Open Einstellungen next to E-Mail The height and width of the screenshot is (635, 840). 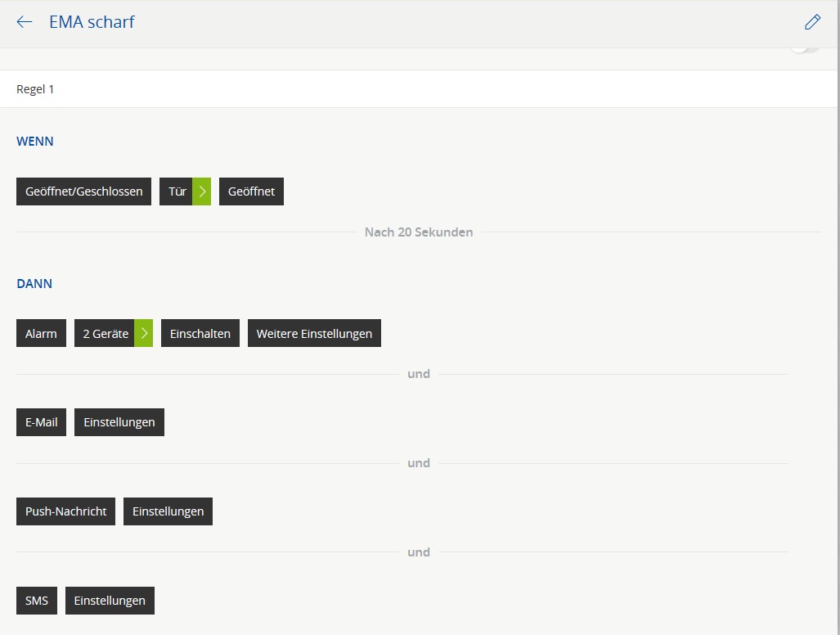click(x=119, y=422)
